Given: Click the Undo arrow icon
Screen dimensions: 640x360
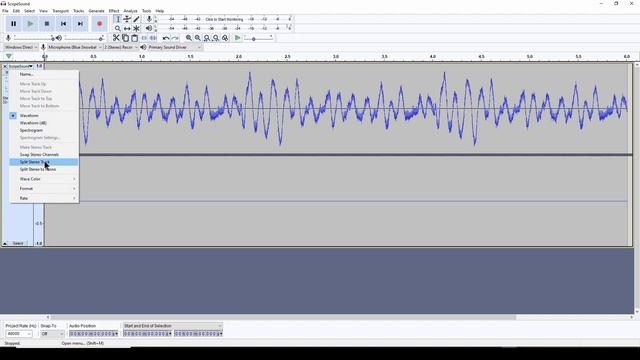Looking at the screenshot, I should click(166, 38).
